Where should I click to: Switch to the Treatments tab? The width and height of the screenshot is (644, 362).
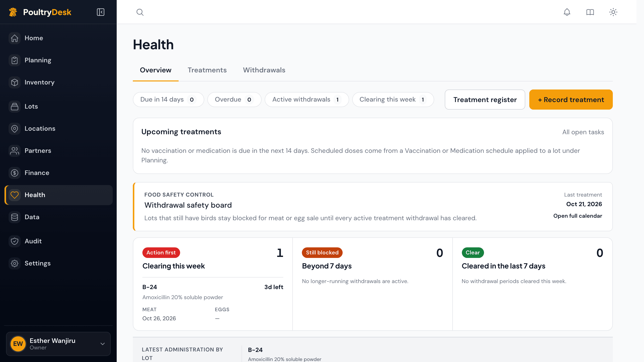pos(207,70)
